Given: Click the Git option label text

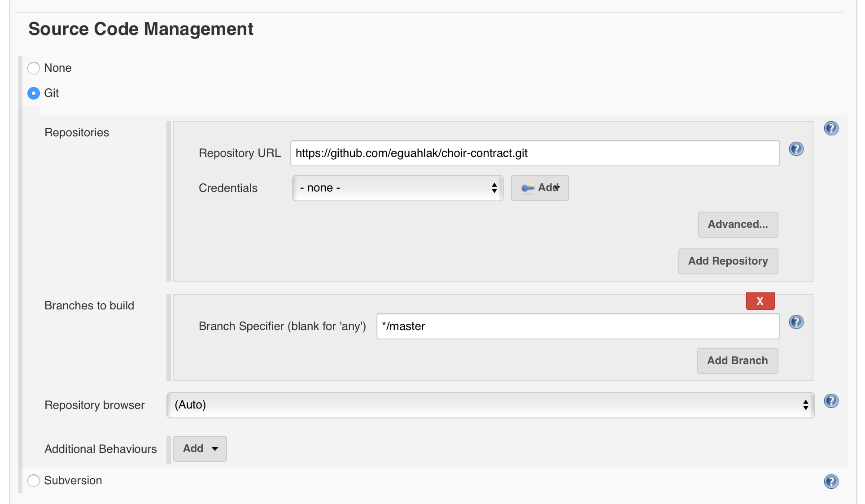Looking at the screenshot, I should pos(52,93).
